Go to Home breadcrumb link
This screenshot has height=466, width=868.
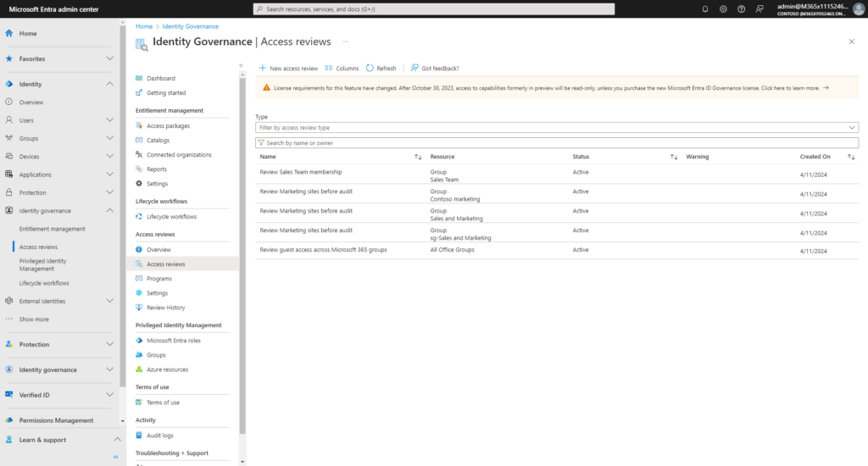click(144, 26)
